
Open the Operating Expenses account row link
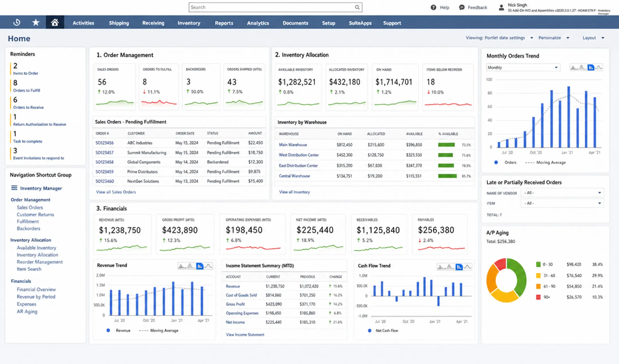pyautogui.click(x=242, y=313)
